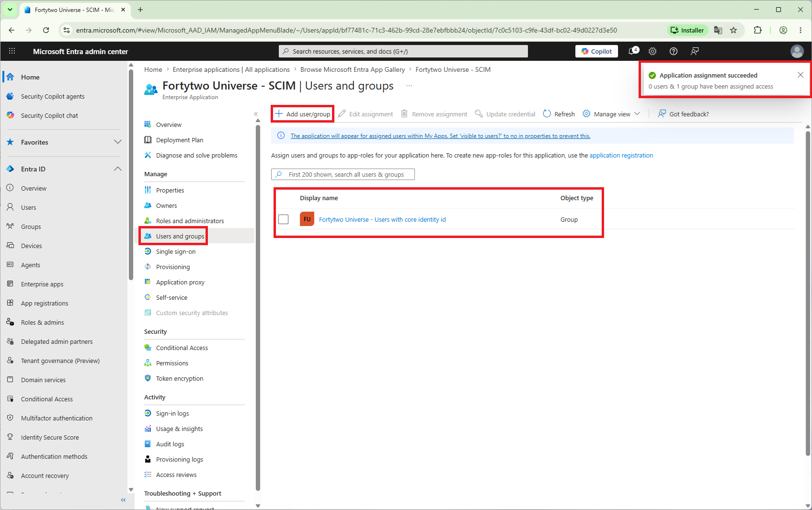Open the Entra portal waffle menu
Viewport: 812px width, 510px height.
pos(12,51)
